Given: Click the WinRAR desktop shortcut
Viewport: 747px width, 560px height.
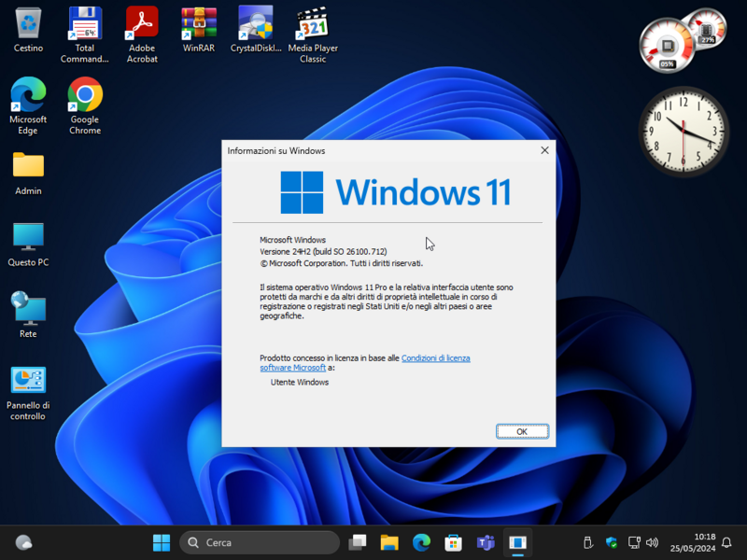Looking at the screenshot, I should click(x=199, y=30).
